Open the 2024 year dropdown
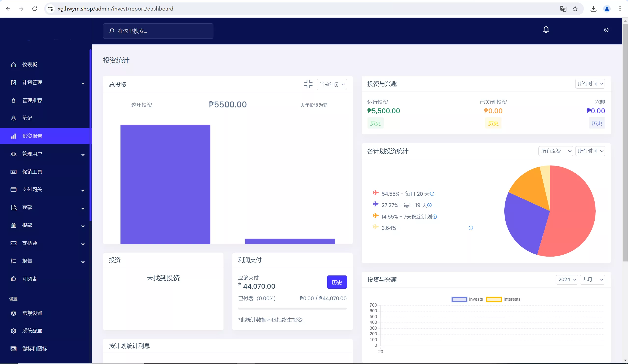Screen dimensions: 628x364 (567, 280)
